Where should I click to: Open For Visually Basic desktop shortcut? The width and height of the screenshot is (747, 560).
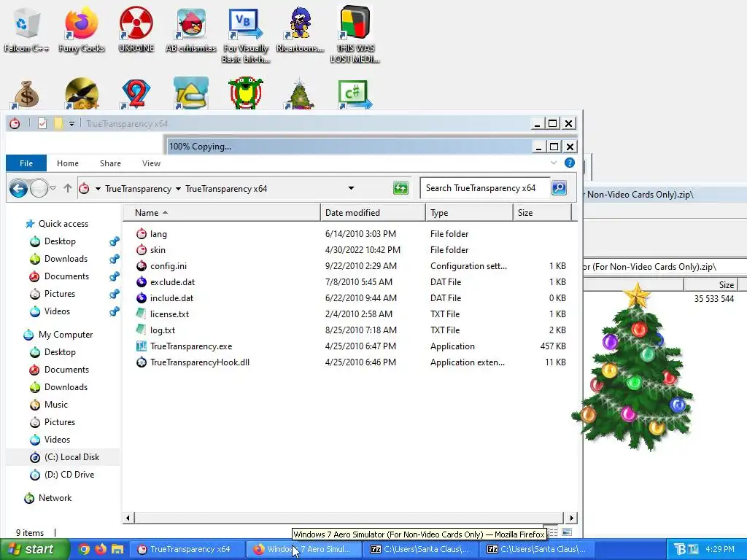pos(246,35)
